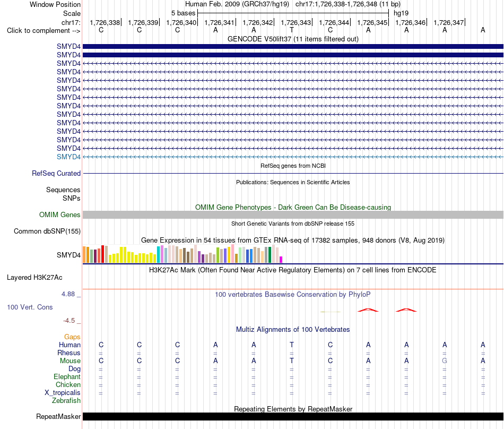Click the 'Click to complement -->' label
Viewport: 504px width, 429px height.
(x=44, y=31)
